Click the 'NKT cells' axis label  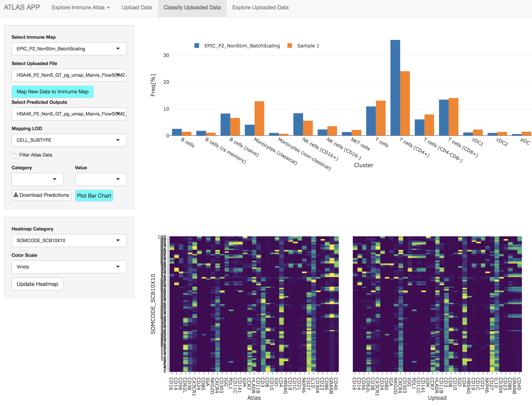(360, 144)
